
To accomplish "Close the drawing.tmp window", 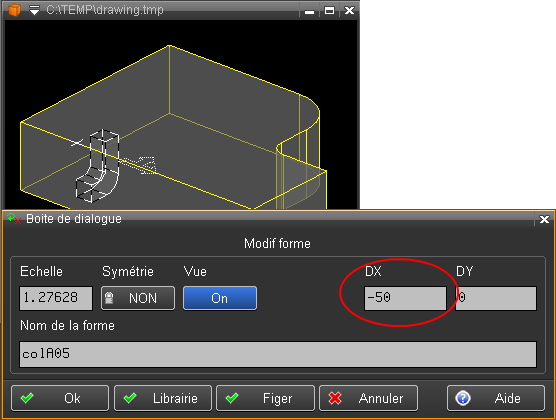I will 349,11.
